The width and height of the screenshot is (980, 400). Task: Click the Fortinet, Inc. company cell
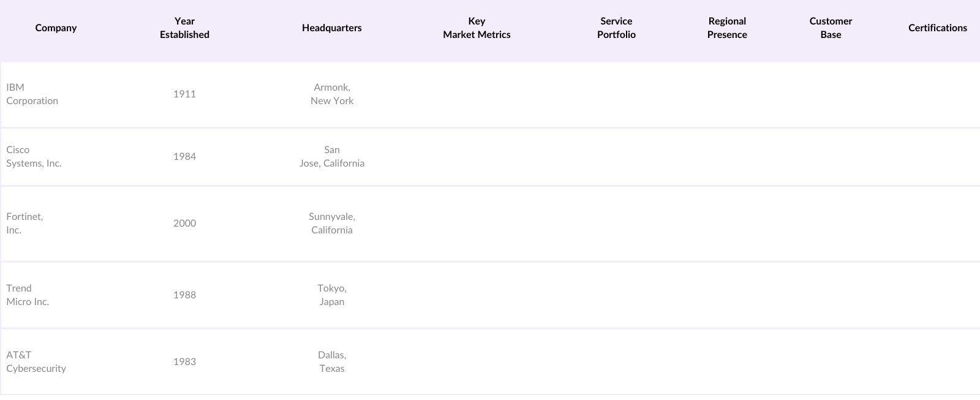[x=25, y=224]
